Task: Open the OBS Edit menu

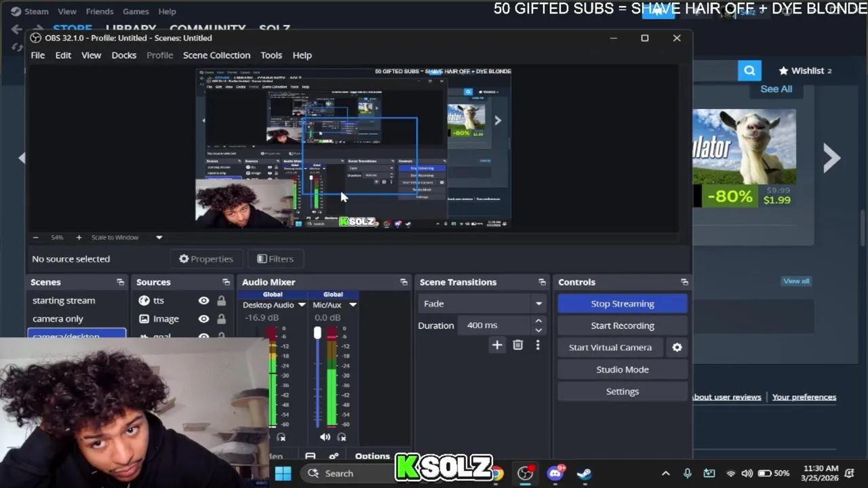Action: pos(63,55)
